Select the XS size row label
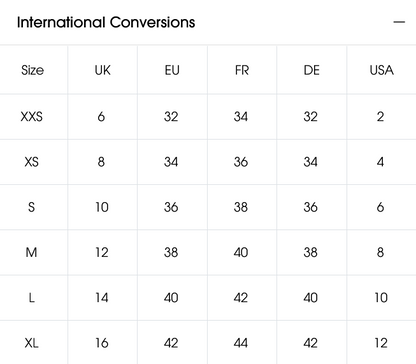 [32, 162]
